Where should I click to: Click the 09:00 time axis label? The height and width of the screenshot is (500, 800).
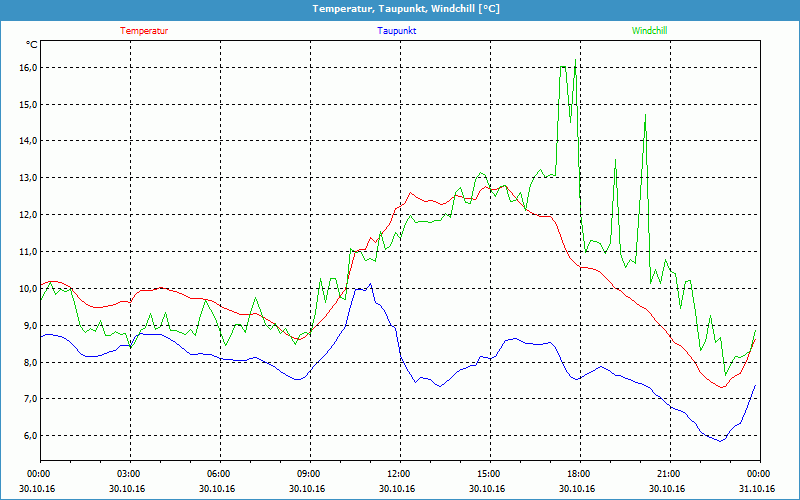tap(311, 474)
